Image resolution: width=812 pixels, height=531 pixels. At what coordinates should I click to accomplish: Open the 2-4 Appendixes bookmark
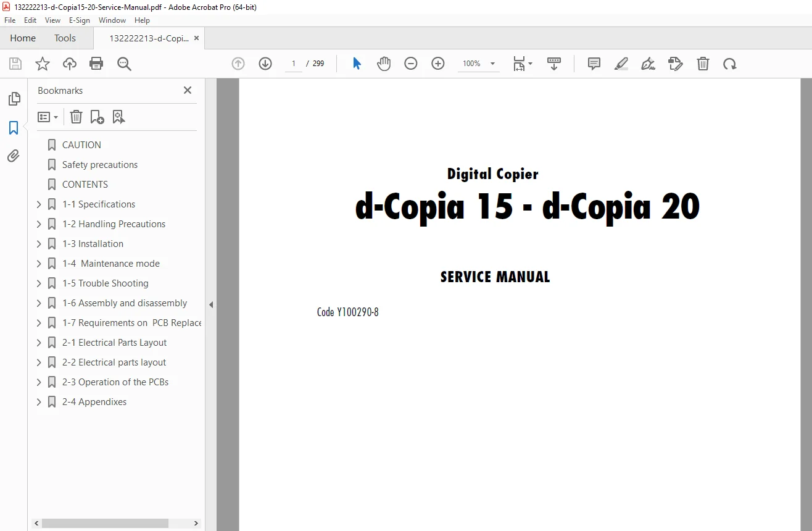point(94,402)
